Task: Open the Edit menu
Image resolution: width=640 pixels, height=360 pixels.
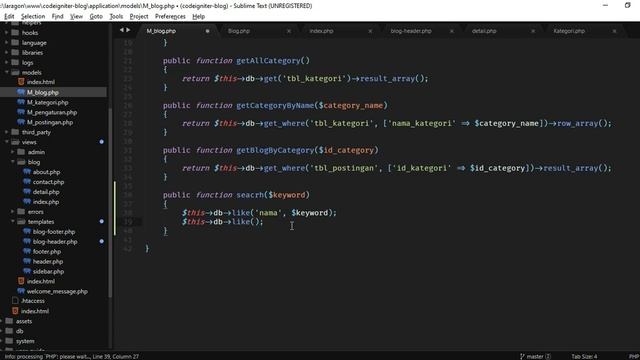Action: [9, 16]
